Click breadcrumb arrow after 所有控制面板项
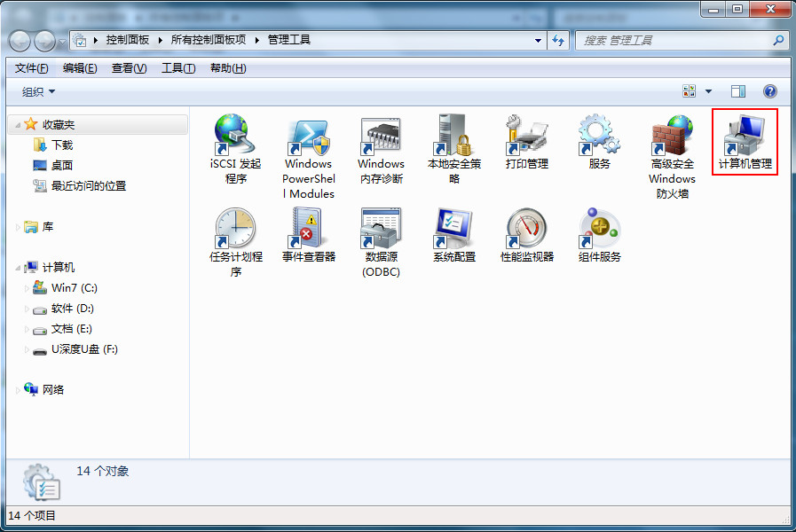Viewport: 796px width, 532px height. click(x=256, y=40)
